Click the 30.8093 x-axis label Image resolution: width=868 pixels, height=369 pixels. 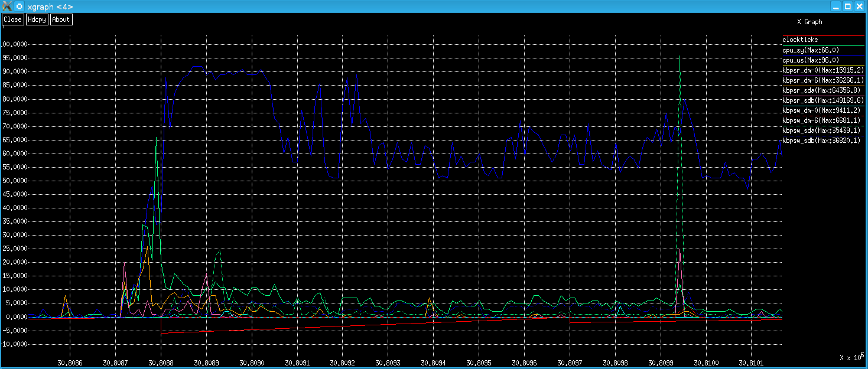click(x=388, y=363)
